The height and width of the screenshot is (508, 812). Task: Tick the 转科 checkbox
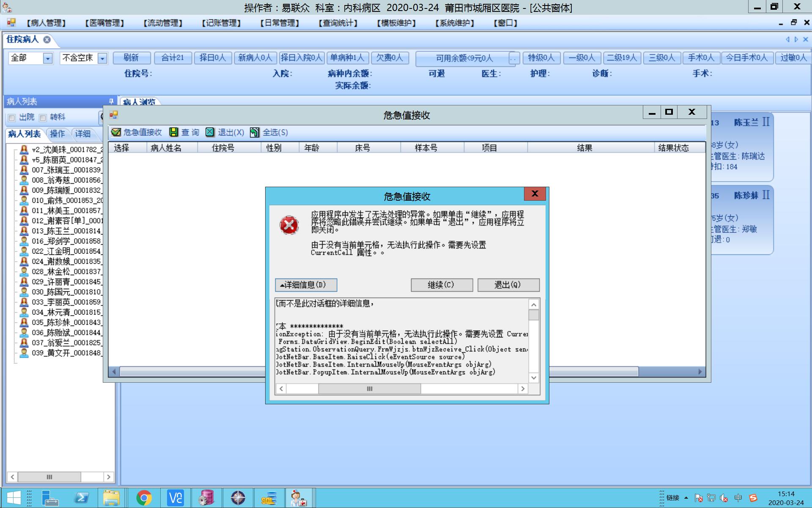point(43,118)
